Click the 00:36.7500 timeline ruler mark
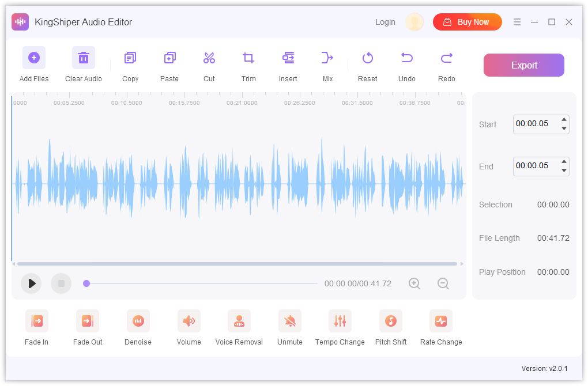The height and width of the screenshot is (386, 588). coord(414,103)
